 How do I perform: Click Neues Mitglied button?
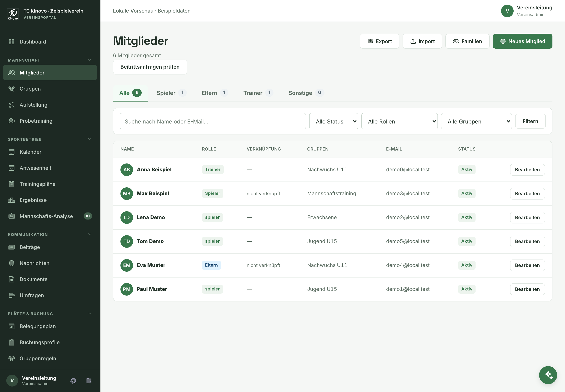(x=522, y=41)
